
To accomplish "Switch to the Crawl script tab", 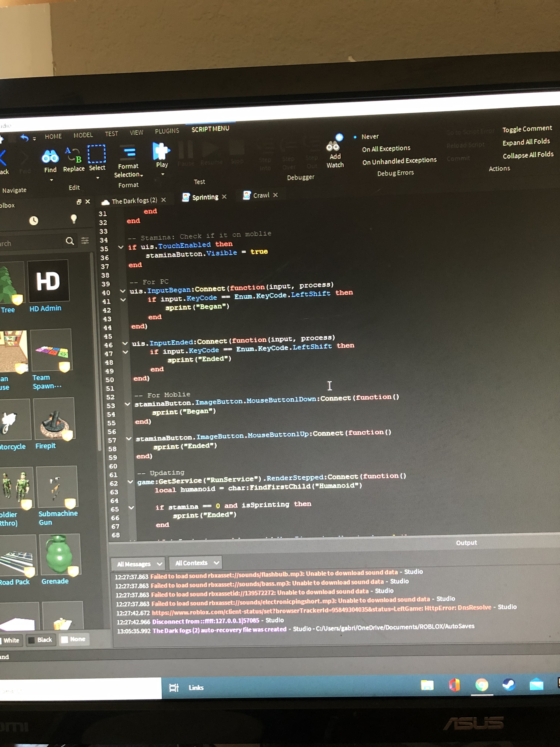I will coord(261,195).
